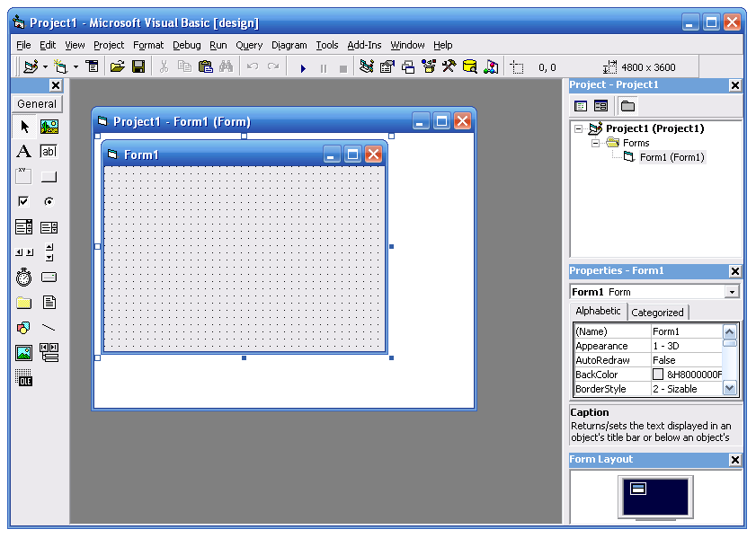Viewport: 756px width, 538px height.
Task: Select the CheckBox control tool
Action: [x=23, y=201]
